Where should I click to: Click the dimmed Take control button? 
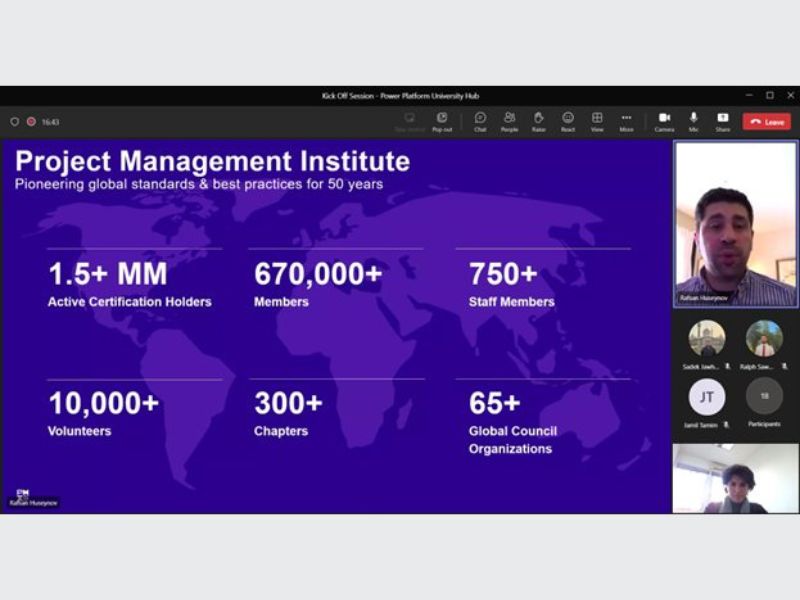tap(410, 122)
